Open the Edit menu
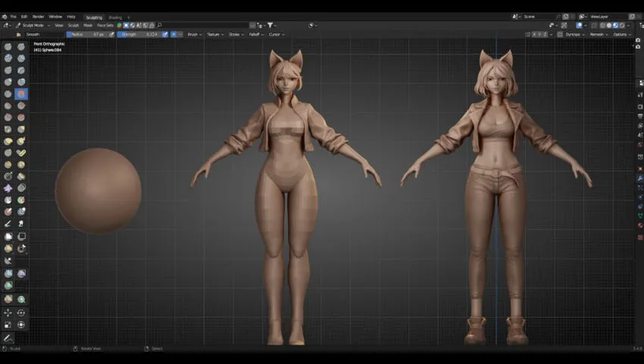644x364 pixels. (24, 17)
